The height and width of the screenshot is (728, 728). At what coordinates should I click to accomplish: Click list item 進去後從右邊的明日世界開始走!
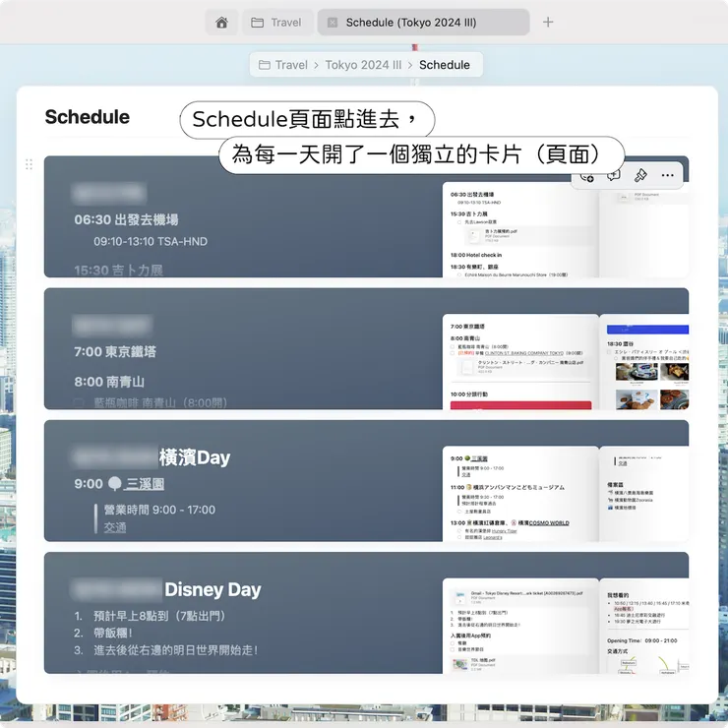[x=175, y=650]
